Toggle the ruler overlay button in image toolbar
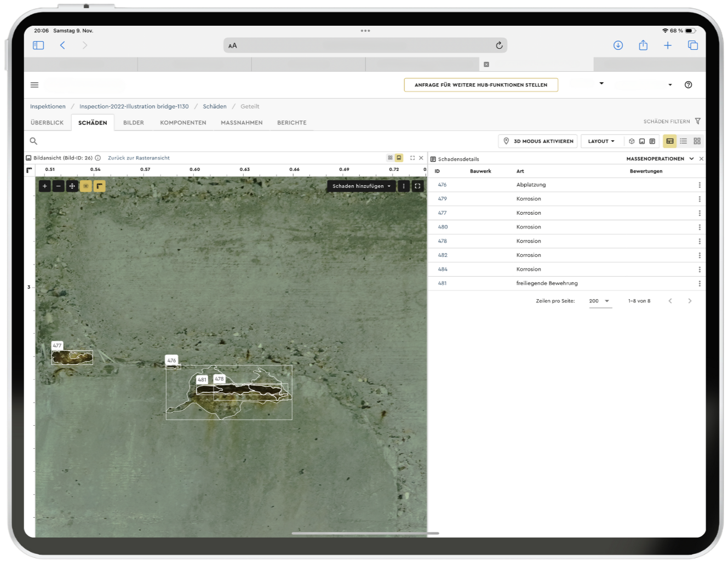The image size is (728, 566). coord(99,186)
